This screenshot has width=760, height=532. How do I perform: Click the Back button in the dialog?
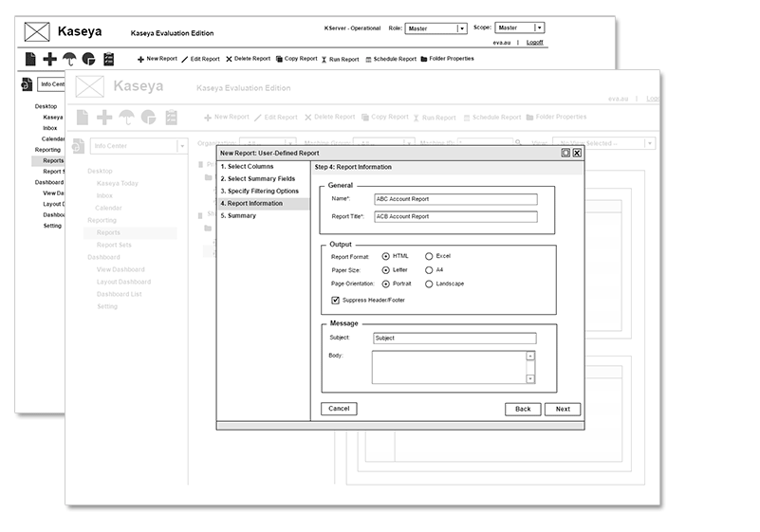[523, 410]
